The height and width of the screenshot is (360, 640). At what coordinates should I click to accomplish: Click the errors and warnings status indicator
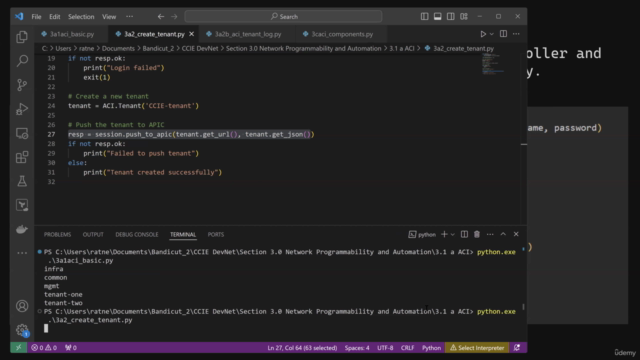[x=44, y=348]
